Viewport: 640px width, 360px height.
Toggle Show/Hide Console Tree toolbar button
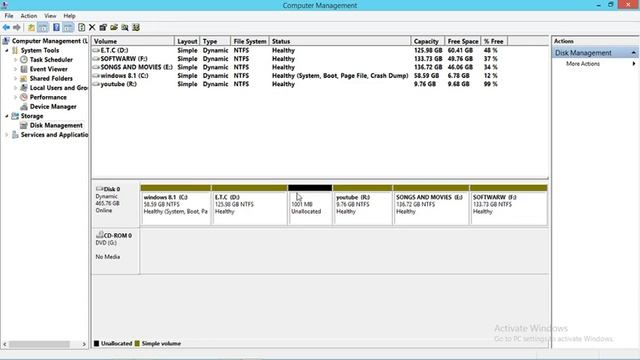(43, 27)
